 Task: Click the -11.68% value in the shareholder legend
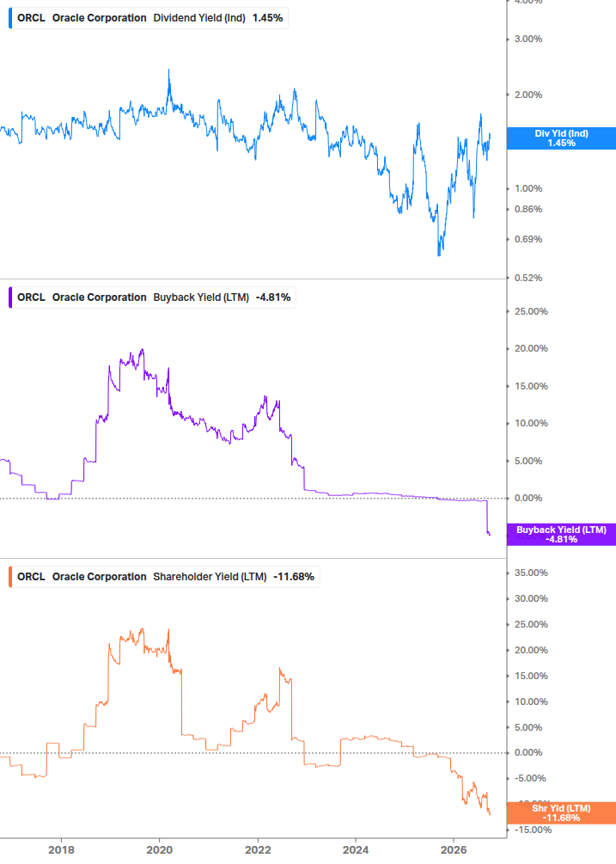[294, 576]
